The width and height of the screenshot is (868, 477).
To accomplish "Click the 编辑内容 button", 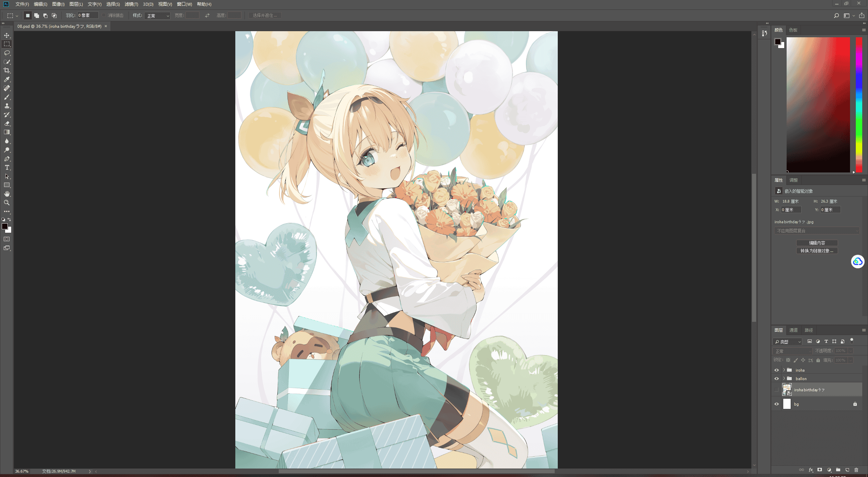I will [817, 243].
